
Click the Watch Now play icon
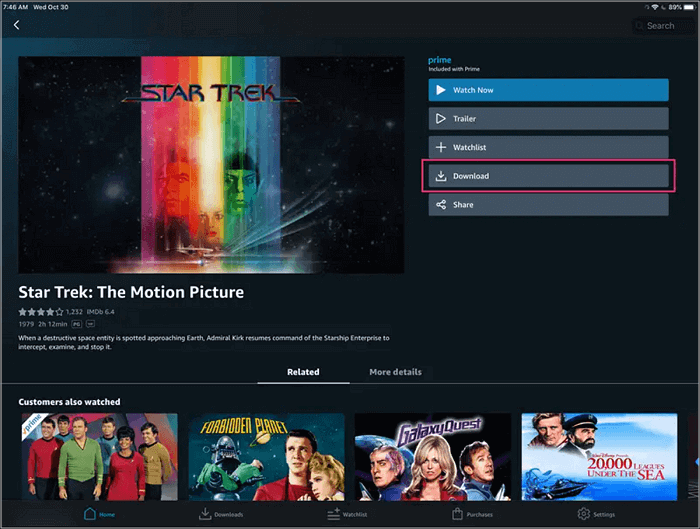(x=441, y=90)
